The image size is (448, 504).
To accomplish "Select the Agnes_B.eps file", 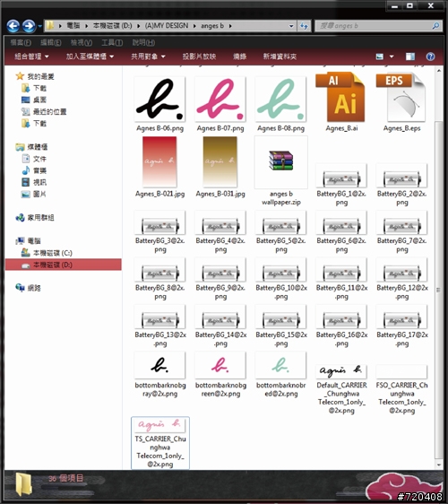I will pos(401,102).
